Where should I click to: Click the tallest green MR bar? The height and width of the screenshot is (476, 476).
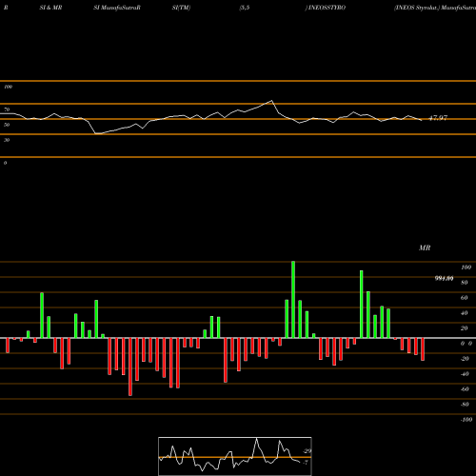pos(293,300)
